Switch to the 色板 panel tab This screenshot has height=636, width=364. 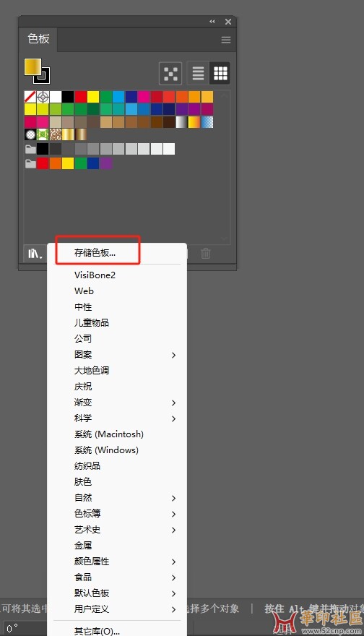38,39
